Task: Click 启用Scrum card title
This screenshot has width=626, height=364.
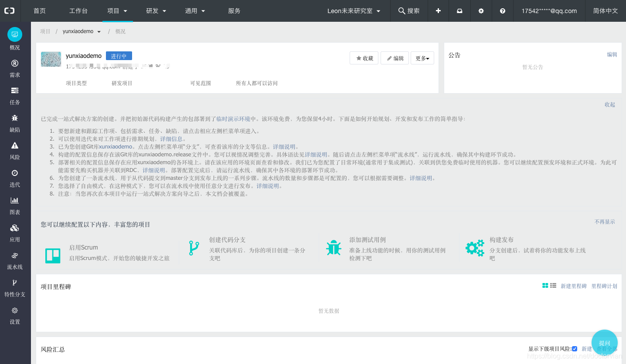Action: tap(83, 247)
